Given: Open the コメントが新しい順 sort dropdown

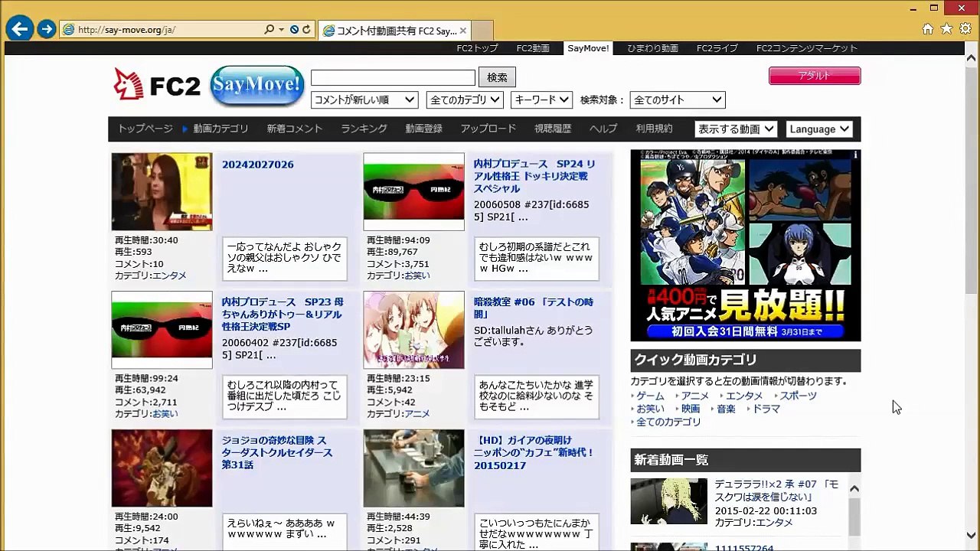Looking at the screenshot, I should pos(364,99).
